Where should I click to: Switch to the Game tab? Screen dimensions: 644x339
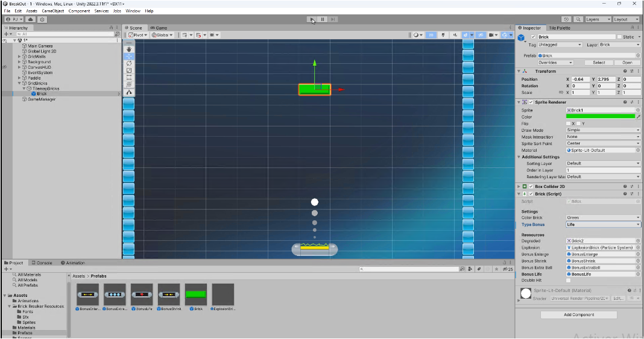(159, 28)
